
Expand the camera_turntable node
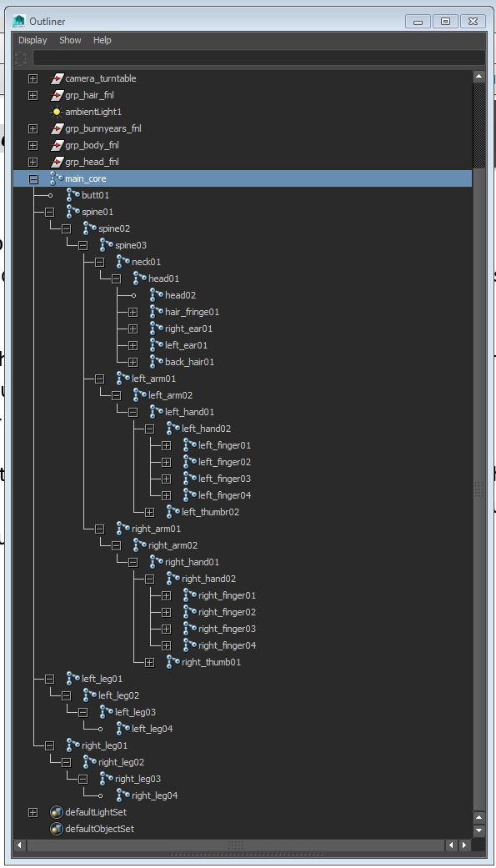33,78
